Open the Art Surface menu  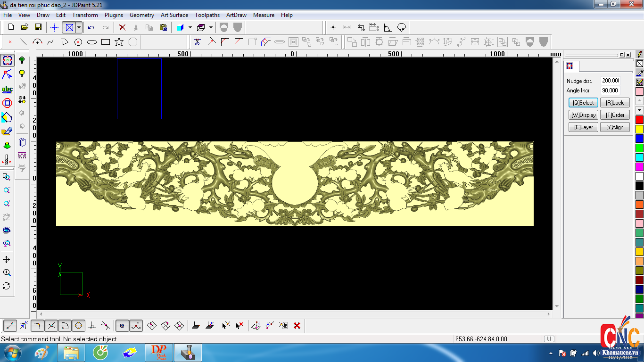pyautogui.click(x=174, y=15)
